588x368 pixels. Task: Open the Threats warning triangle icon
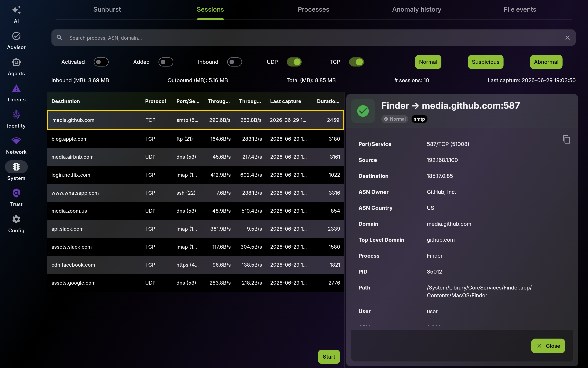[16, 88]
